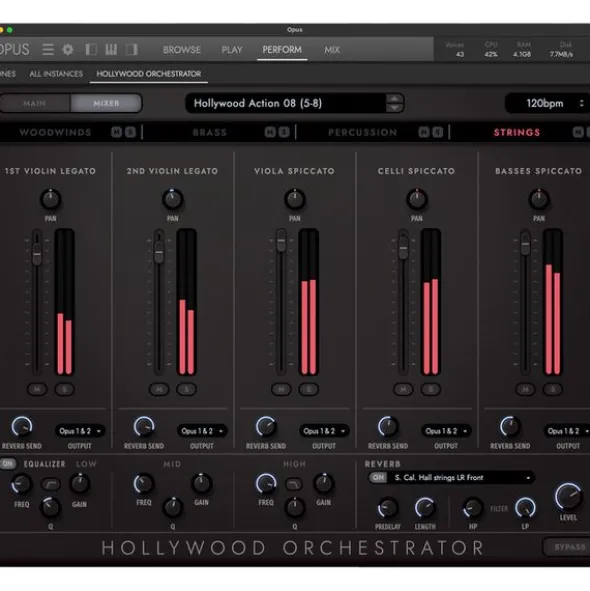This screenshot has height=591, width=590.
Task: Open the hamburger main menu icon
Action: point(48,50)
